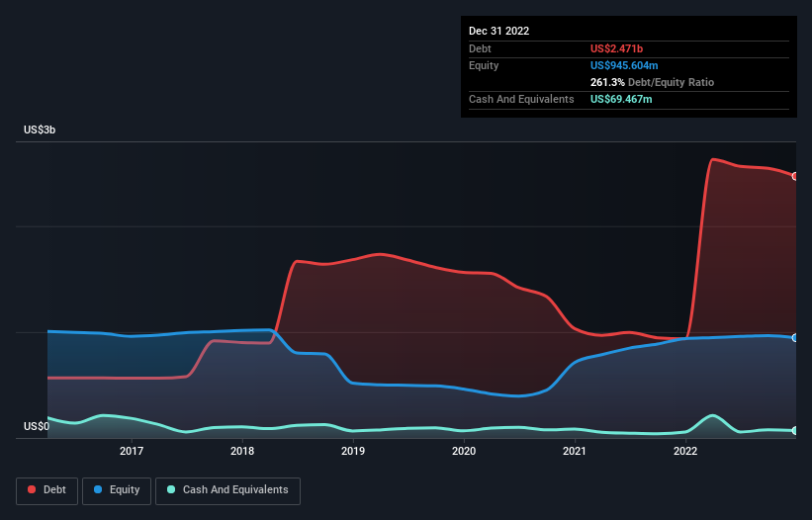Click the 2019 x-axis label
812x520 pixels.
[x=353, y=451]
